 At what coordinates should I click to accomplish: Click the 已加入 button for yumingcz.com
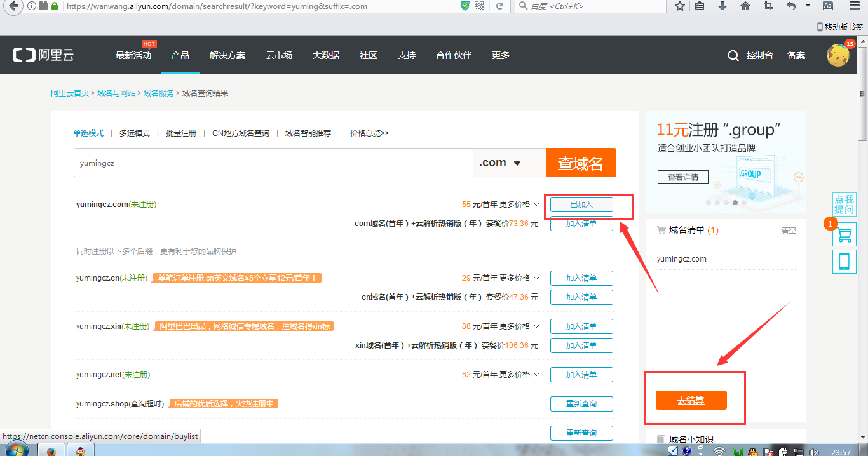[x=581, y=205]
